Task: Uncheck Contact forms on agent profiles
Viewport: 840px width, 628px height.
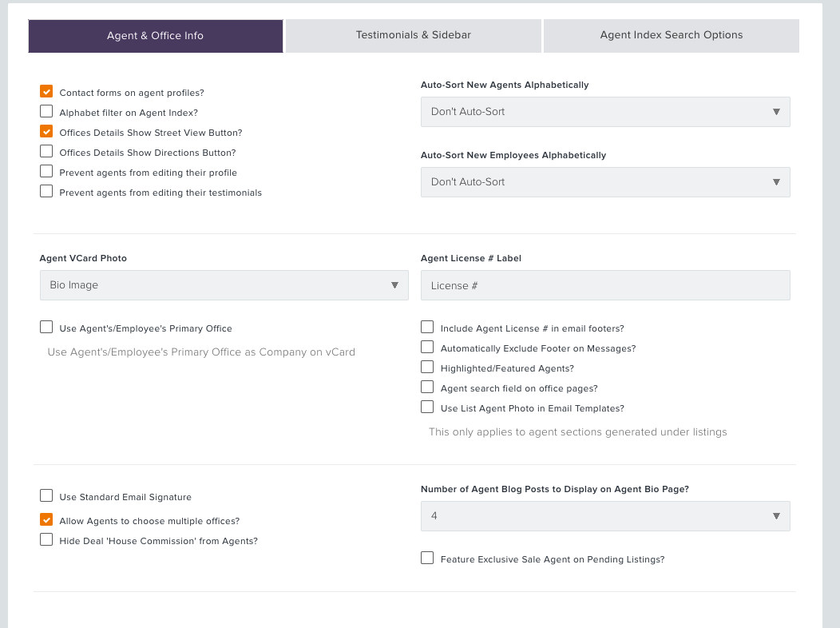Action: click(x=46, y=92)
